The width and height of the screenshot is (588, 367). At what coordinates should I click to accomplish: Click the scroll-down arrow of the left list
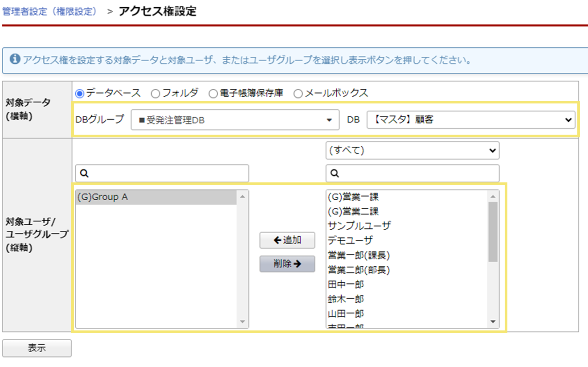click(x=242, y=322)
